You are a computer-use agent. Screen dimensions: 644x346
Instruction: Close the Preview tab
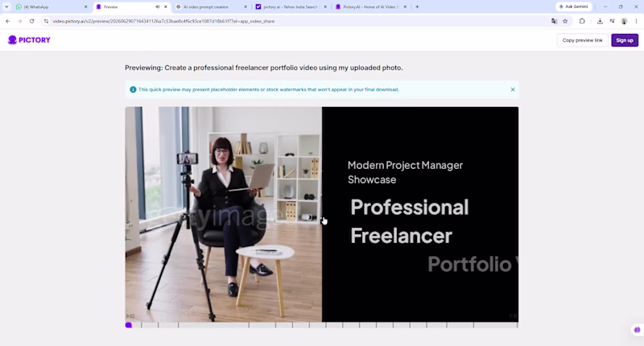point(166,6)
